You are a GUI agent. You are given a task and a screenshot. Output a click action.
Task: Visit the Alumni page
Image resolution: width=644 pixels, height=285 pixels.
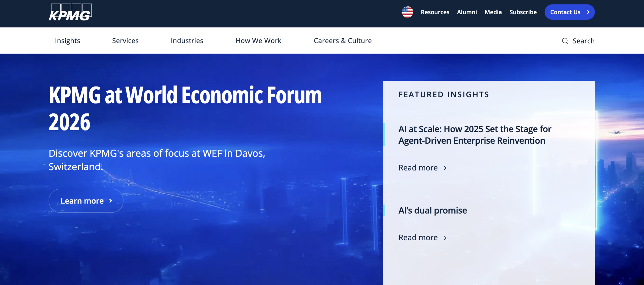pyautogui.click(x=467, y=12)
